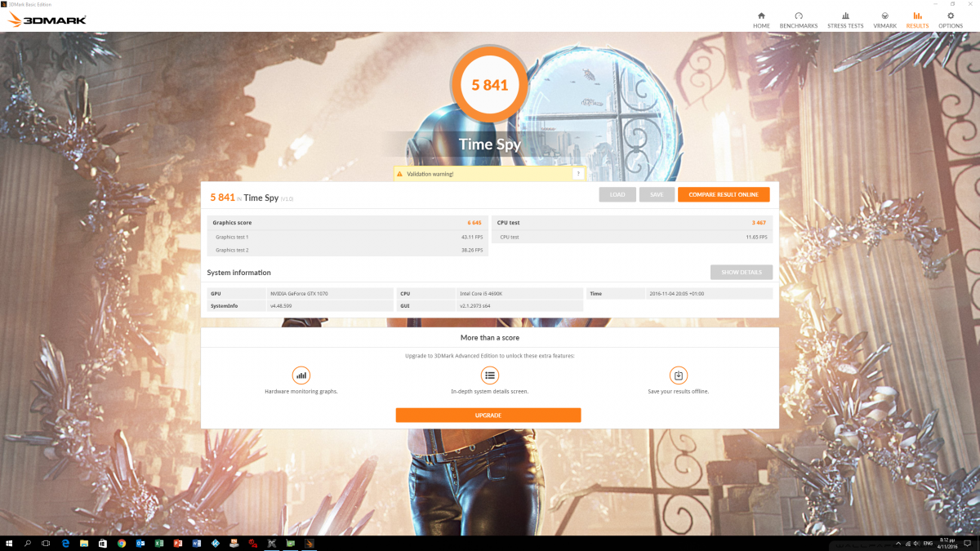
Task: Click the Validation warning help question mark
Action: point(578,174)
